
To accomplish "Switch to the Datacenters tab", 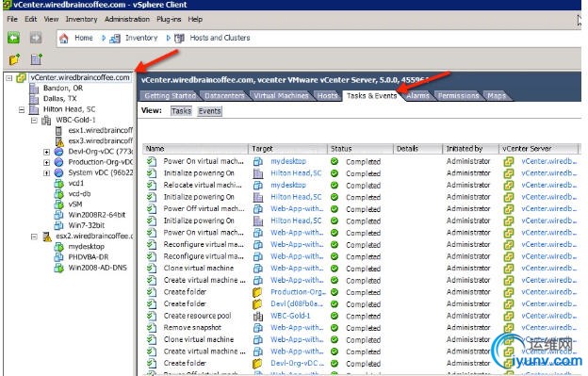I will (224, 96).
